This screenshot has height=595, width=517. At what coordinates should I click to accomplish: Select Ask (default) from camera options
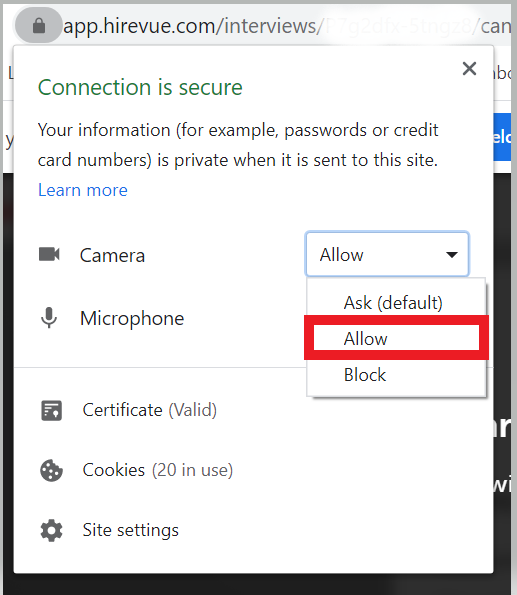tap(393, 303)
